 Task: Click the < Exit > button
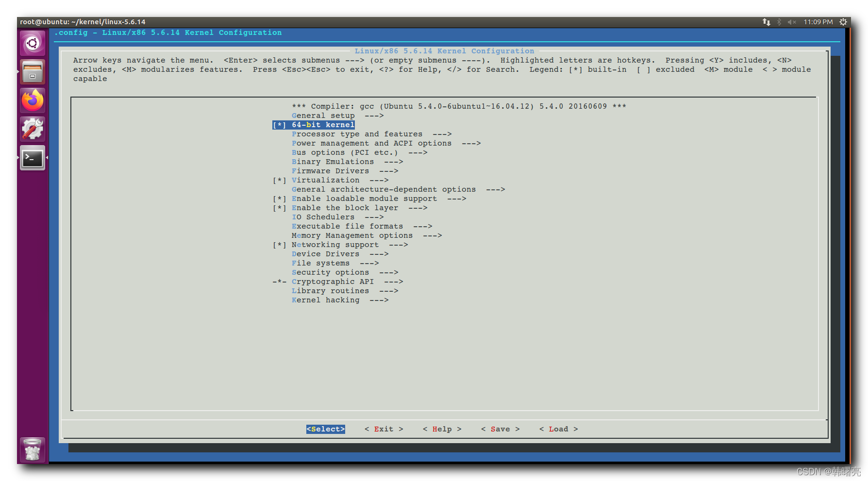point(384,429)
